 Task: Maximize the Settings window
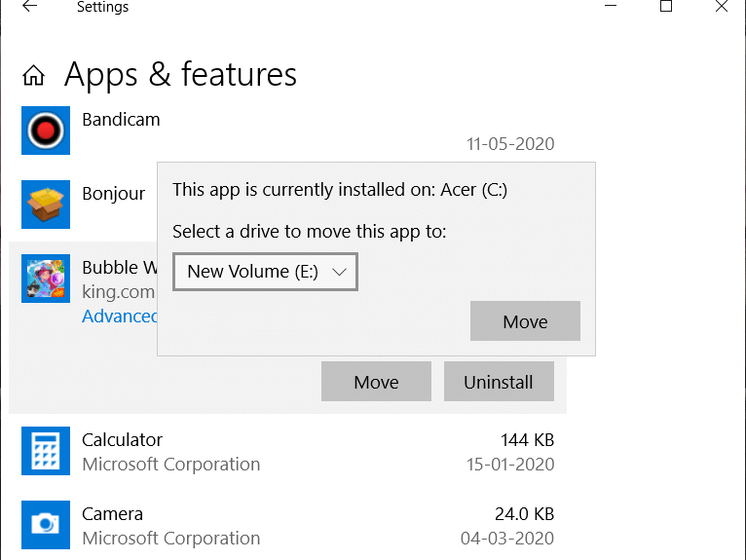click(x=666, y=6)
